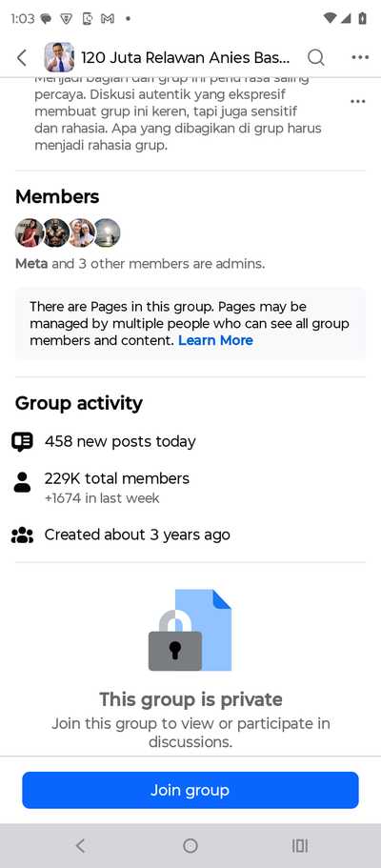The height and width of the screenshot is (868, 381).
Task: Tap the Android back navigation button
Action: (80, 845)
